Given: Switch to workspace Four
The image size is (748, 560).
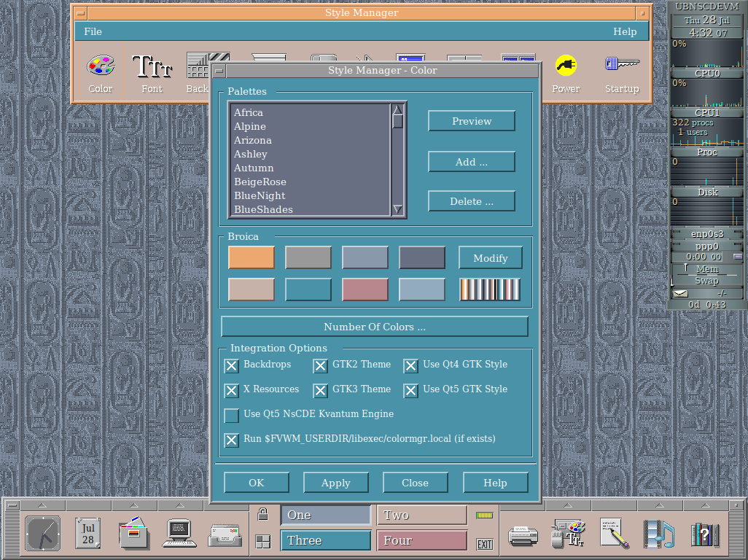Looking at the screenshot, I should pyautogui.click(x=421, y=540).
